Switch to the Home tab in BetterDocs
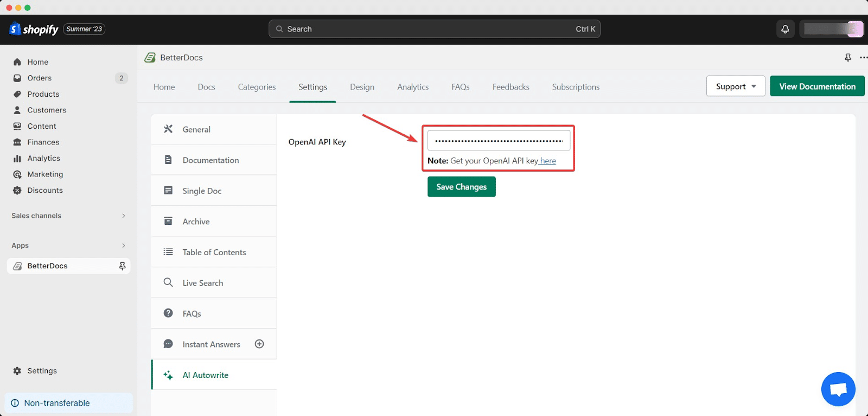The image size is (868, 416). [164, 87]
